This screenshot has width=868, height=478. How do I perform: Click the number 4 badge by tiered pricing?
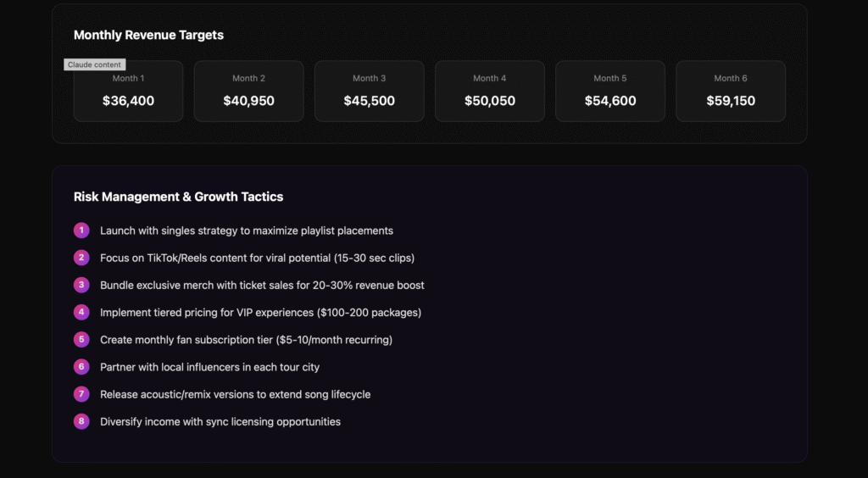(81, 312)
